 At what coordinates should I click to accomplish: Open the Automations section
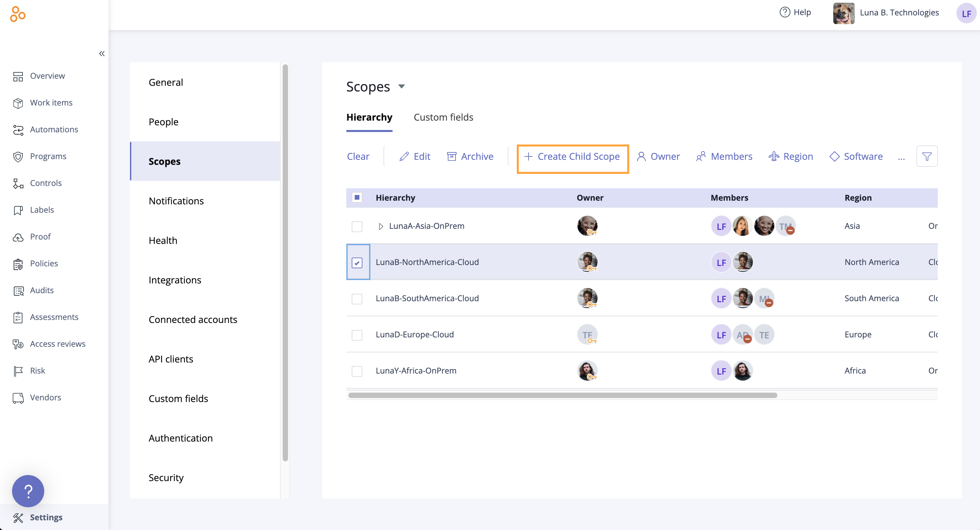[x=54, y=129]
